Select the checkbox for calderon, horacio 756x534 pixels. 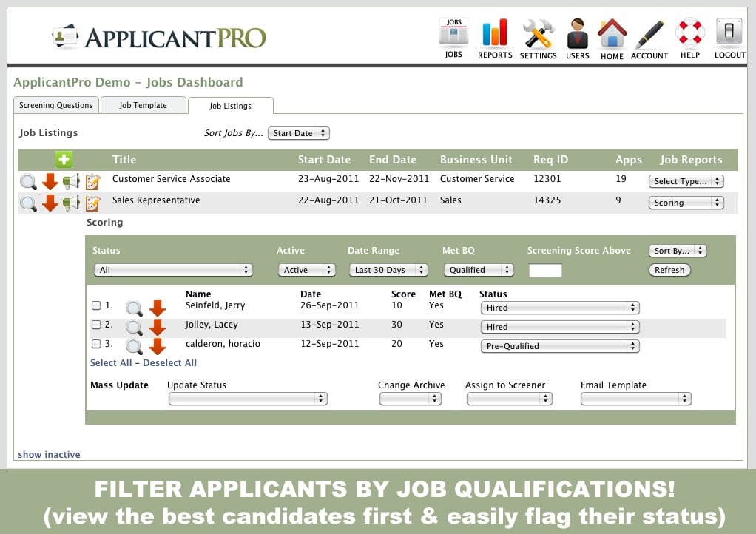click(x=95, y=344)
